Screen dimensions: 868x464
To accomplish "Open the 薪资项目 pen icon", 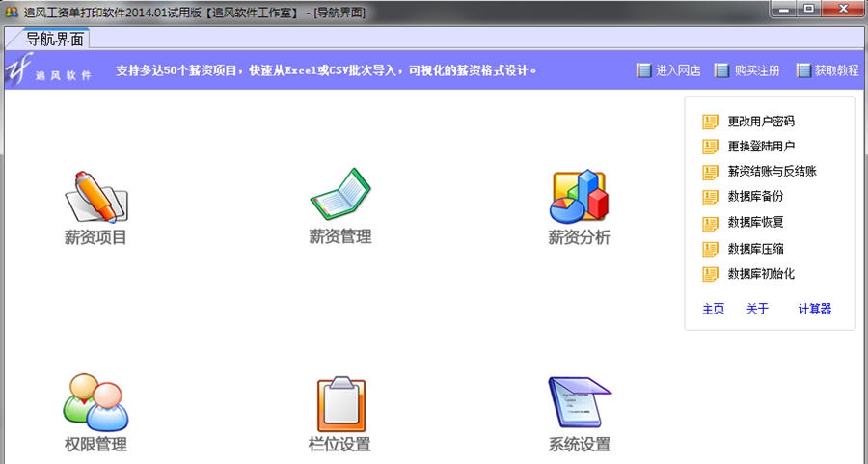I will pyautogui.click(x=96, y=197).
